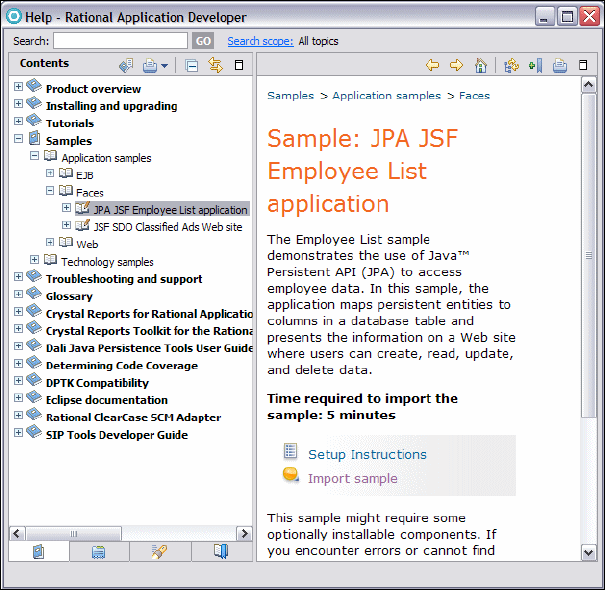Select the Product overview topic
605x590 pixels.
[x=93, y=89]
